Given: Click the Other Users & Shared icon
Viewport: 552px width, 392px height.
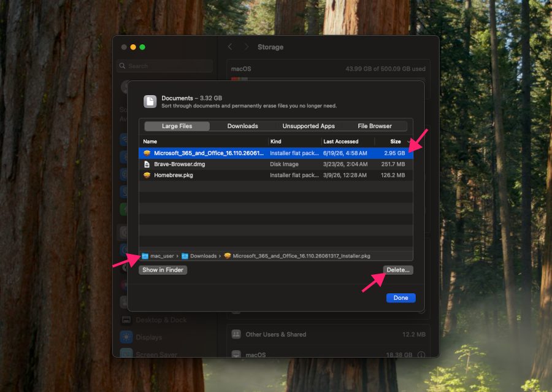Looking at the screenshot, I should tap(236, 334).
